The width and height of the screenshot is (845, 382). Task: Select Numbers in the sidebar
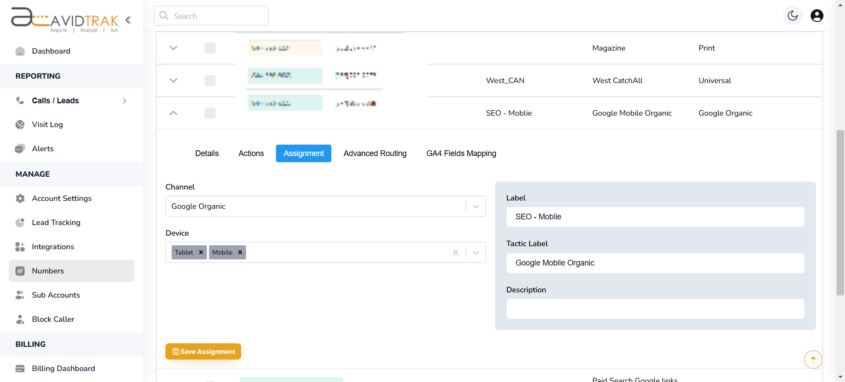[x=71, y=271]
